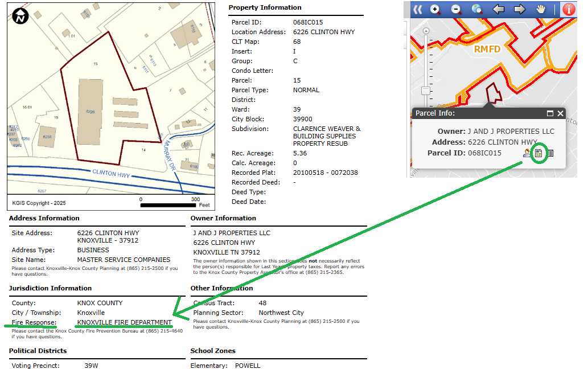This screenshot has width=588, height=369.
Task: Select the Zoom Out magnifier tool
Action: click(x=456, y=9)
